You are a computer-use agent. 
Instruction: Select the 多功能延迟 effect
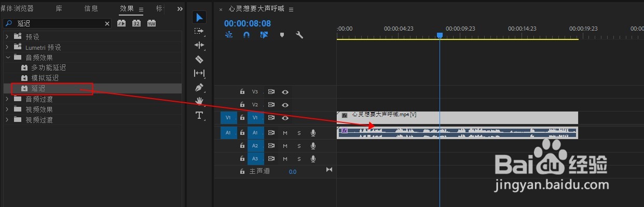pyautogui.click(x=48, y=68)
